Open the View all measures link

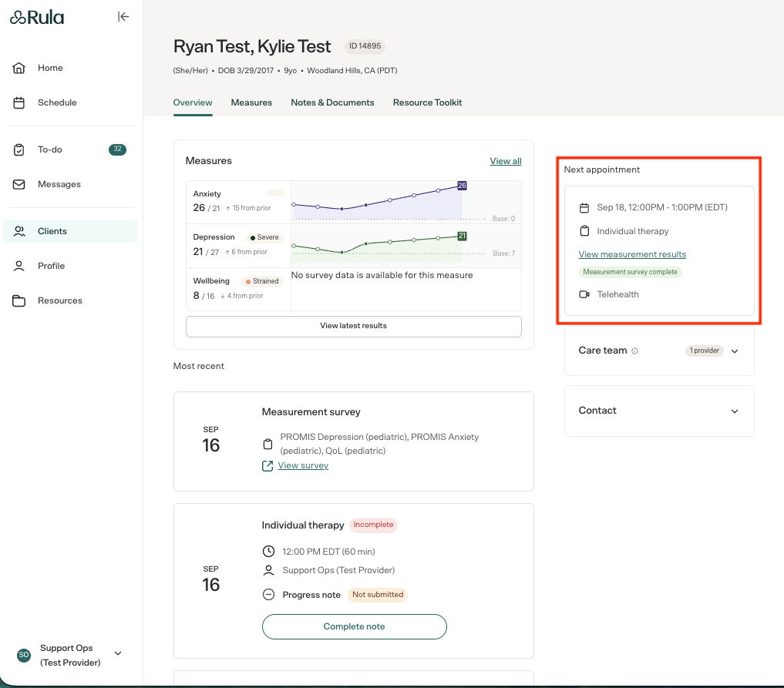tap(506, 161)
